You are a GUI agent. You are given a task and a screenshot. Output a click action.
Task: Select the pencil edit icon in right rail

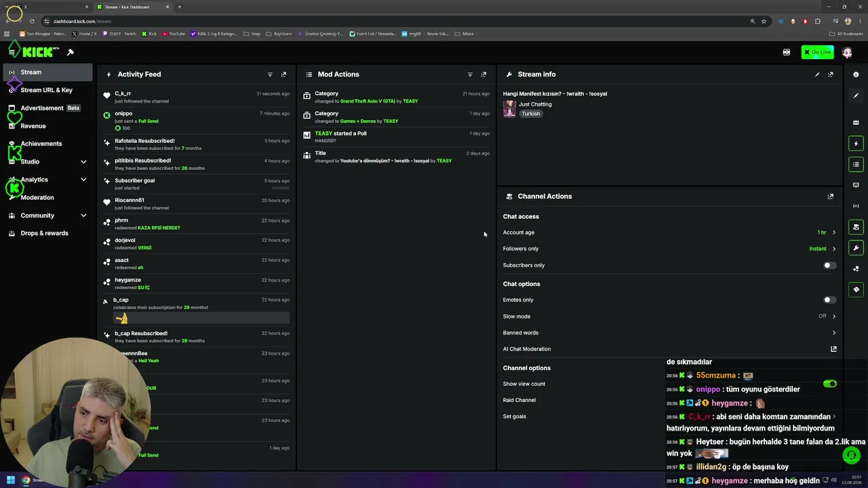pos(856,96)
